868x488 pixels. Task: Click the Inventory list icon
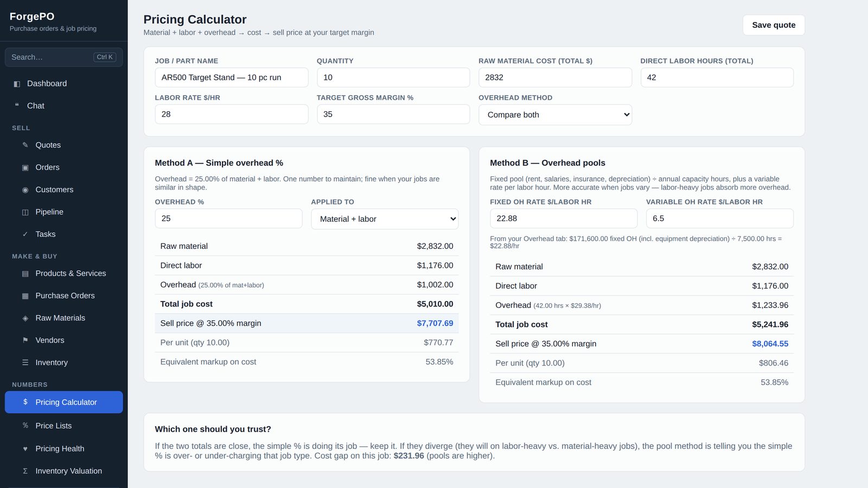point(25,363)
